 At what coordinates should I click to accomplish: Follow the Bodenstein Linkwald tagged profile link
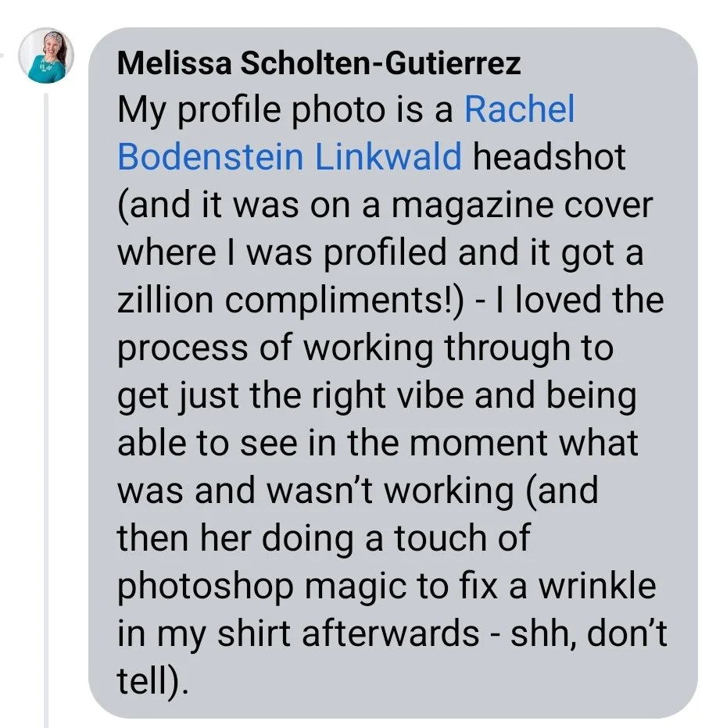(x=289, y=156)
